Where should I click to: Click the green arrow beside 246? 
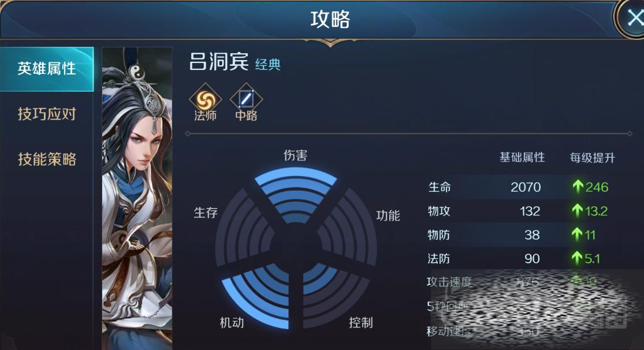pos(578,187)
